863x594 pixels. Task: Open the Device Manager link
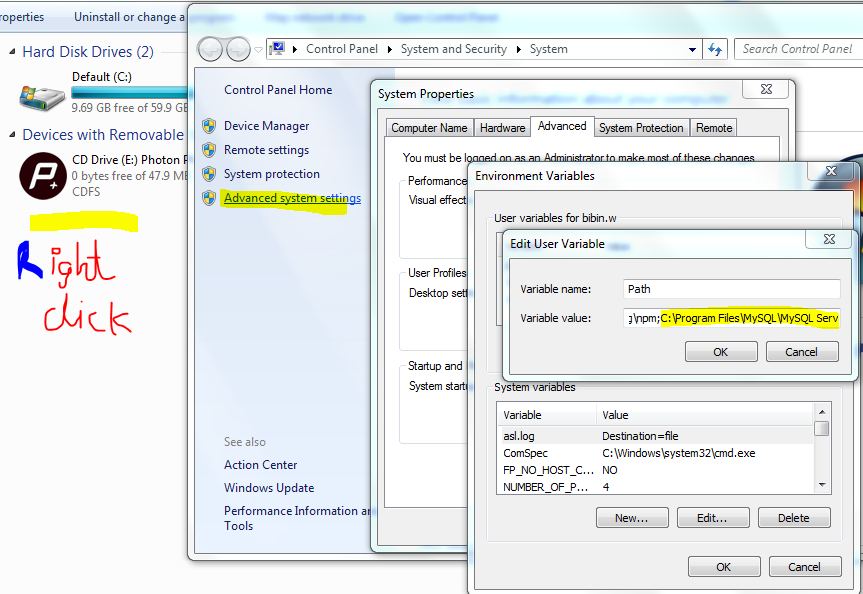(x=266, y=126)
